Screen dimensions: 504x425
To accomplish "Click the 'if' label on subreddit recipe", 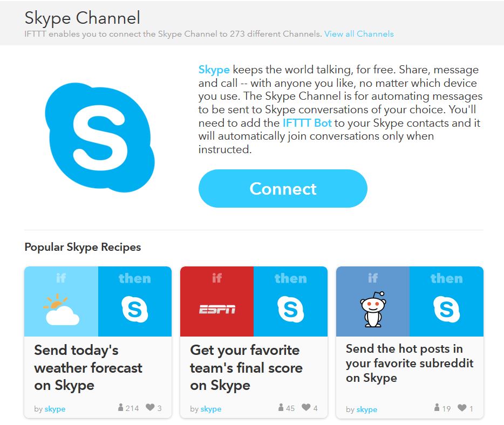I will coord(373,278).
